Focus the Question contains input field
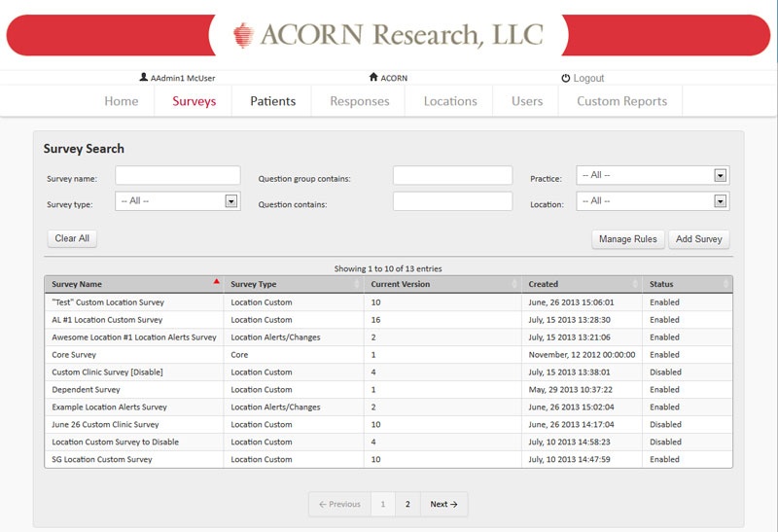The height and width of the screenshot is (532, 778). pos(452,201)
